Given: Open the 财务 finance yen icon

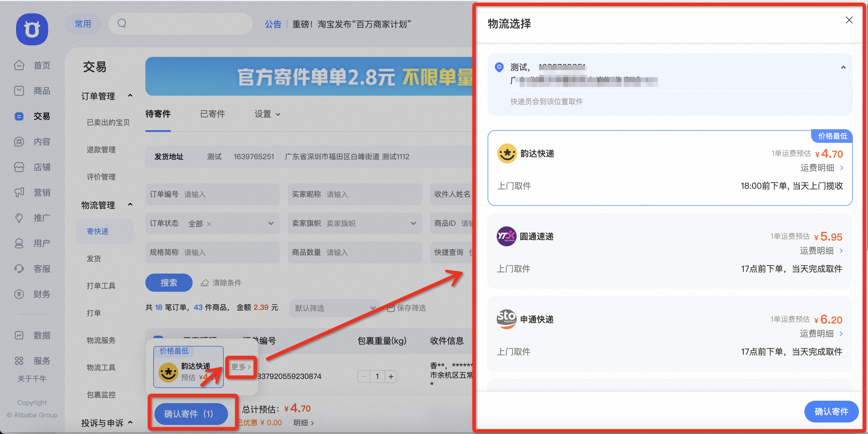Looking at the screenshot, I should point(19,294).
